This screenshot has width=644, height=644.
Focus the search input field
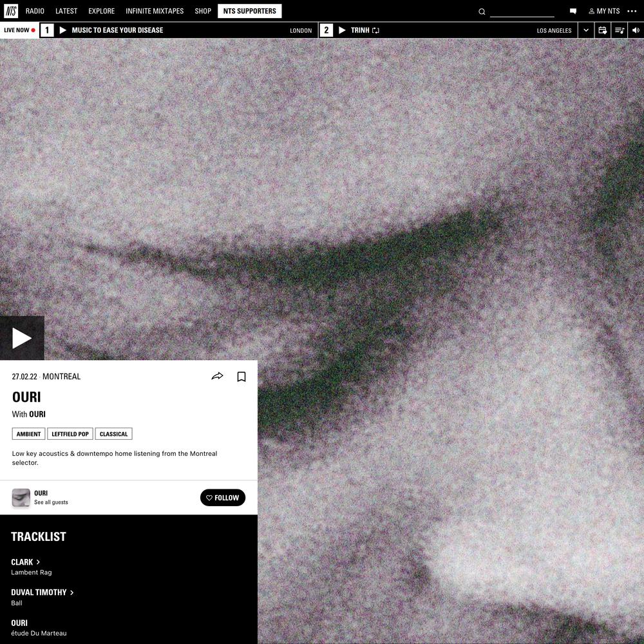pos(522,12)
